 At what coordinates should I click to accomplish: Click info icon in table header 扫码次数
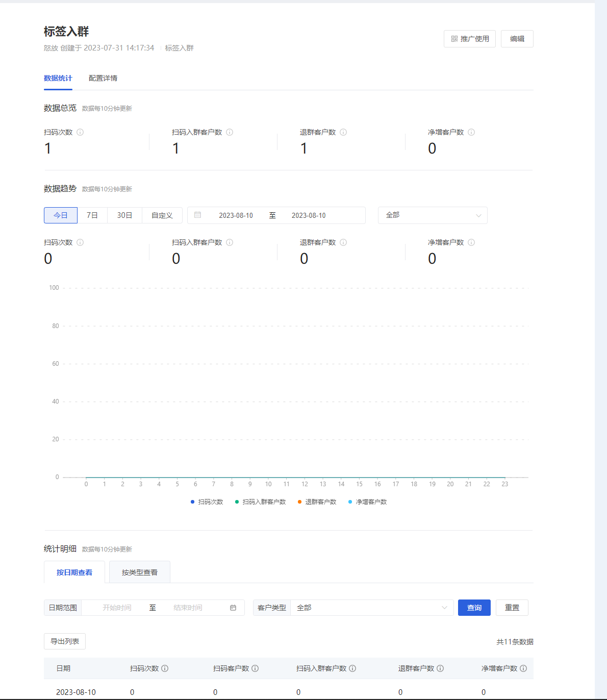165,668
